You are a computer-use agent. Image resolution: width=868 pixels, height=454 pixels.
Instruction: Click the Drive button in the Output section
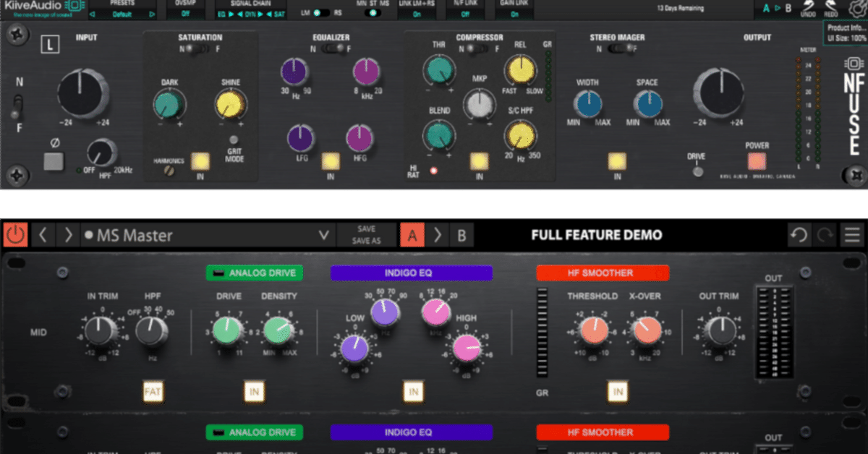click(x=697, y=171)
